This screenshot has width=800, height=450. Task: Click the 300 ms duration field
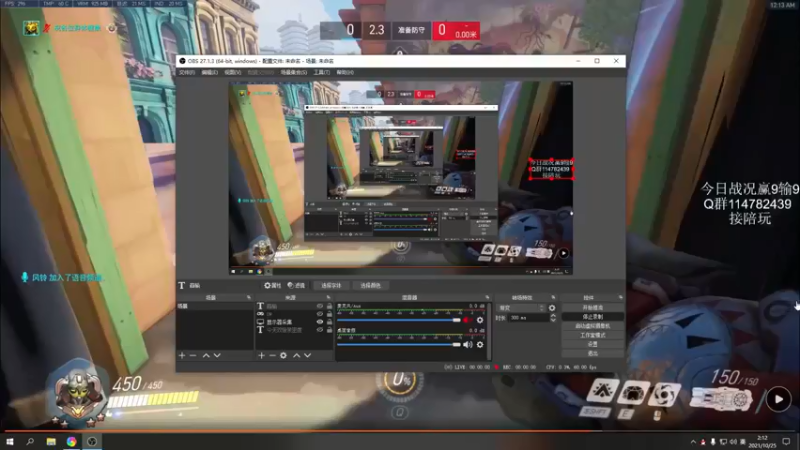point(528,318)
